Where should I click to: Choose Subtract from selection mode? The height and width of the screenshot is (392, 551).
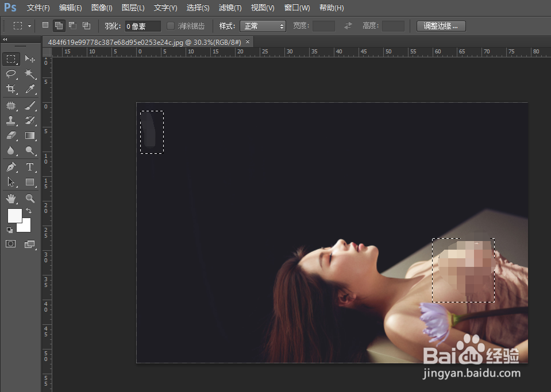[x=73, y=25]
